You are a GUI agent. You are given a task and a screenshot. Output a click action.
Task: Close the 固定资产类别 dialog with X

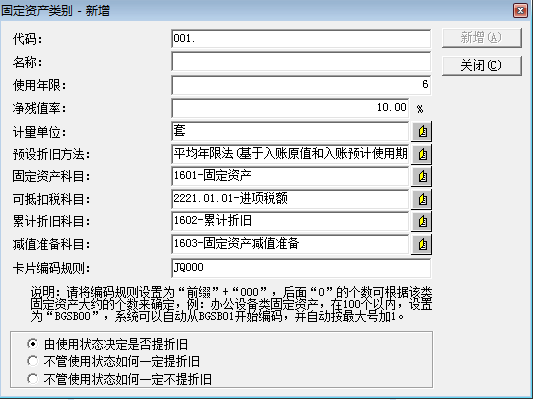(x=520, y=11)
